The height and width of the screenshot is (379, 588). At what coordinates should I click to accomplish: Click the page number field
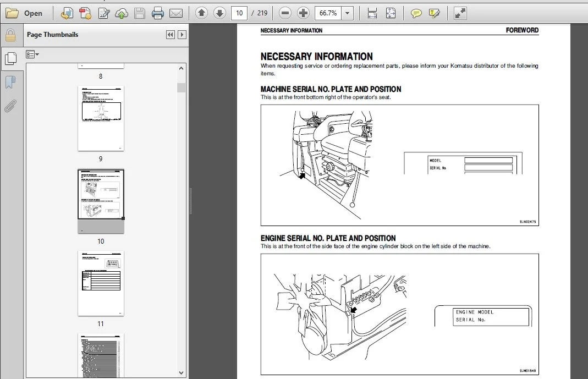[x=239, y=13]
